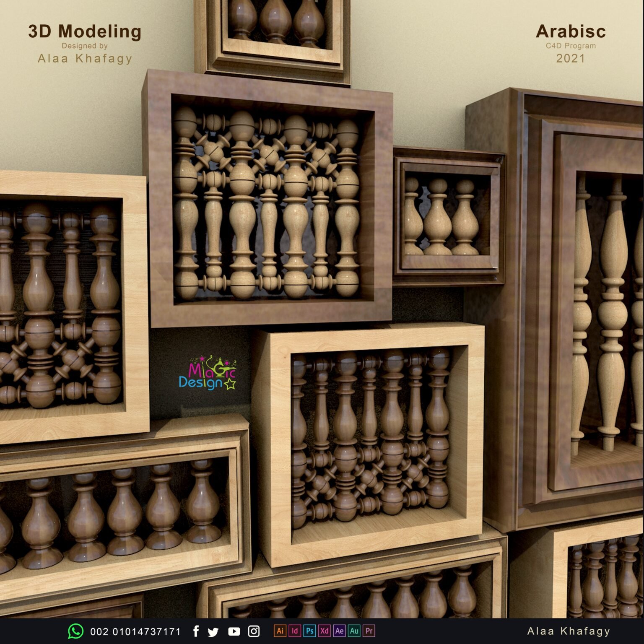The image size is (644, 644).
Task: Click the Adobe Xd badge
Action: (325, 631)
